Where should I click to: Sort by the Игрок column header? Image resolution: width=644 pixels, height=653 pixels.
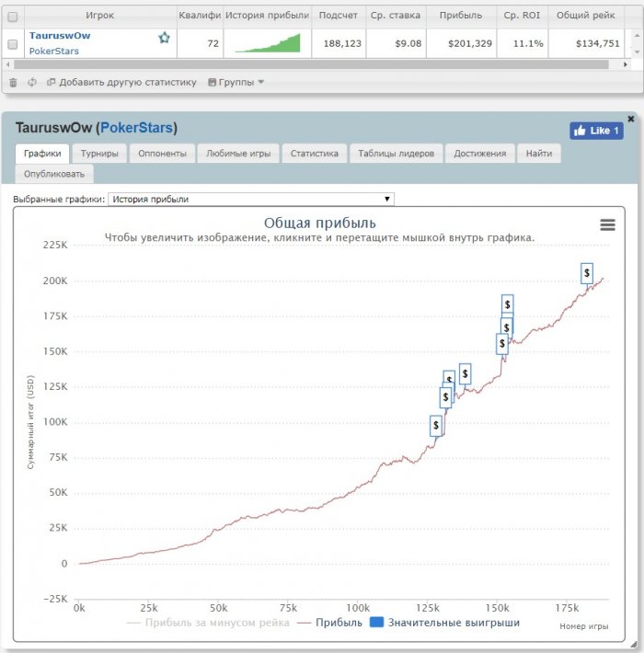[100, 16]
